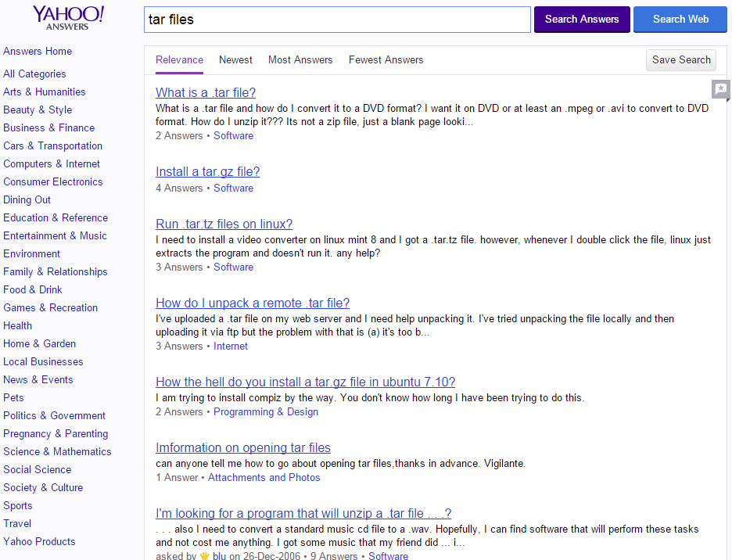The width and height of the screenshot is (732, 560).
Task: Click the Attachments and Photos category link
Action: point(264,478)
